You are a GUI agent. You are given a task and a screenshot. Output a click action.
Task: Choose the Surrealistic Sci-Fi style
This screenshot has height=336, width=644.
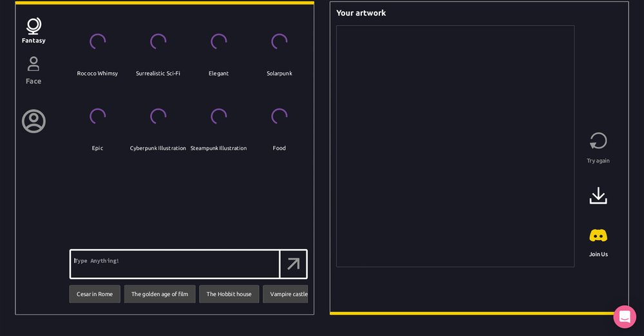point(158,43)
